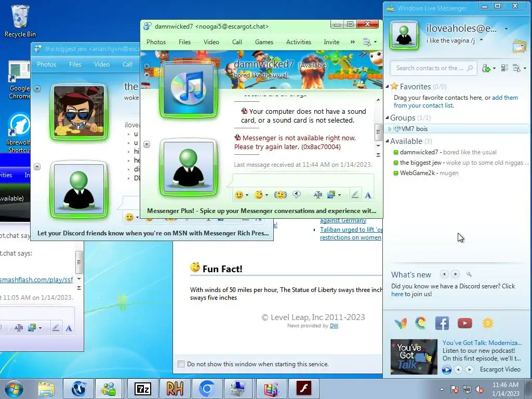Click the message input box in damnwicked7 chat
This screenshot has width=532, height=399.
click(x=303, y=180)
